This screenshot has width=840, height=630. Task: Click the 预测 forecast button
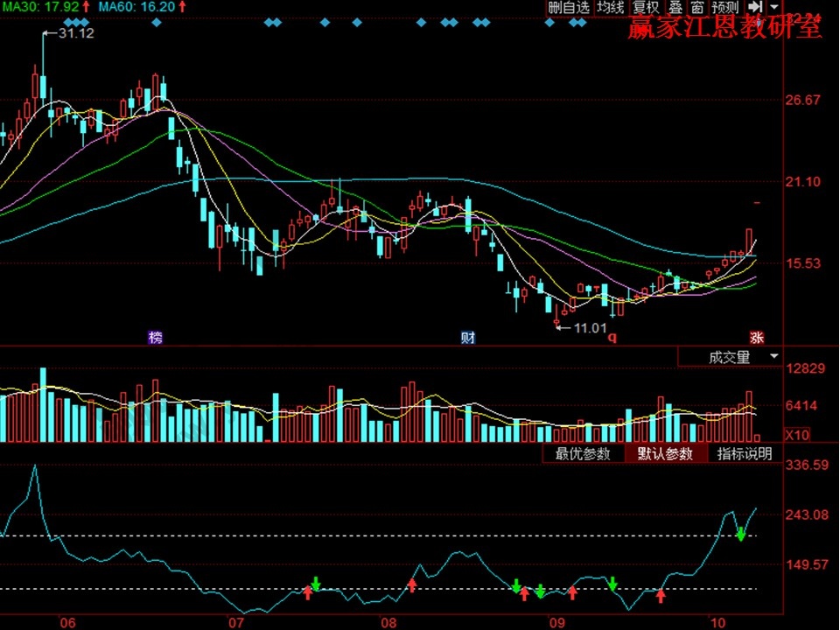click(725, 8)
